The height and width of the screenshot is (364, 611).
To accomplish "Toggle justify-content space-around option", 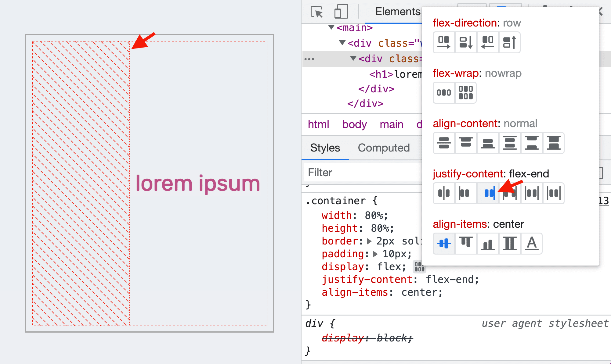I will coord(531,193).
